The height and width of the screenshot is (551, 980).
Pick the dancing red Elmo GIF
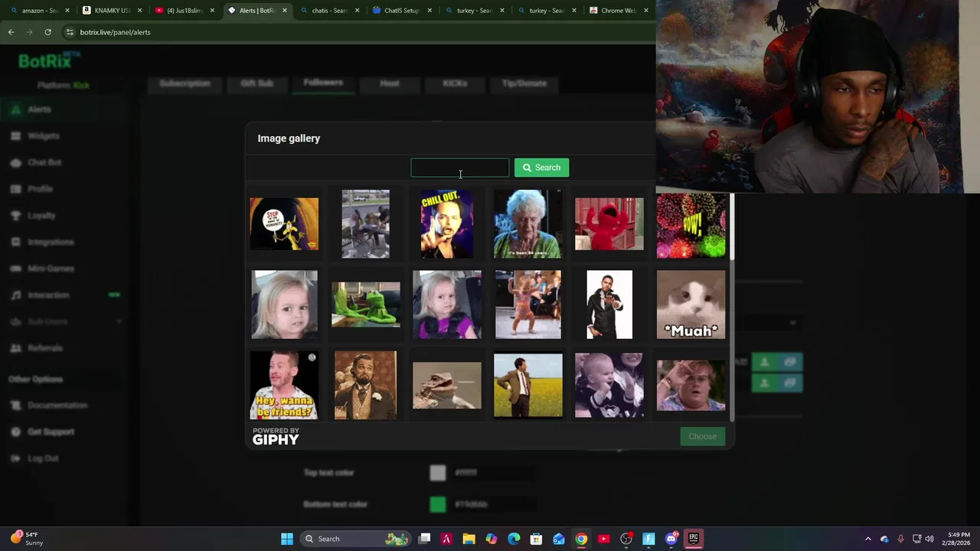click(609, 223)
